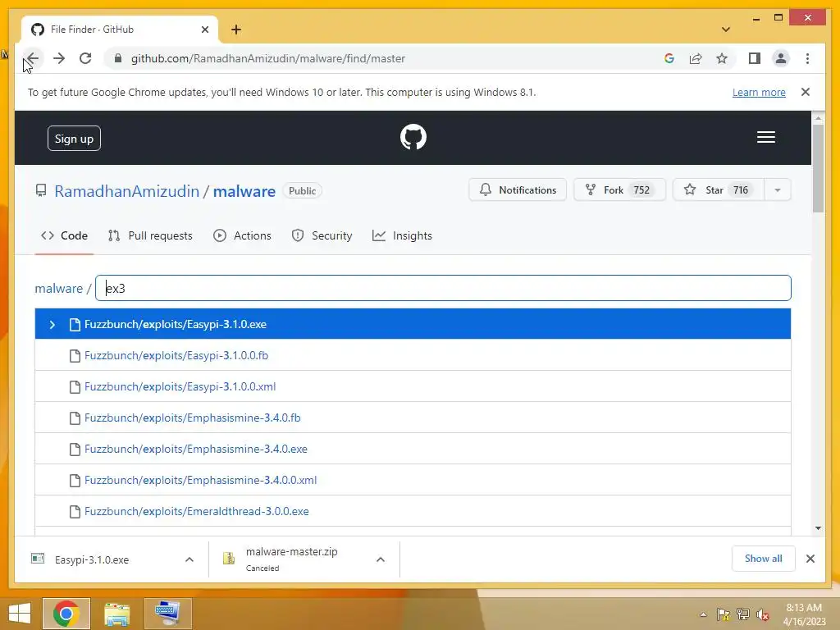Switch to the Pull requests tab
Screen dimensions: 840x630
click(150, 235)
